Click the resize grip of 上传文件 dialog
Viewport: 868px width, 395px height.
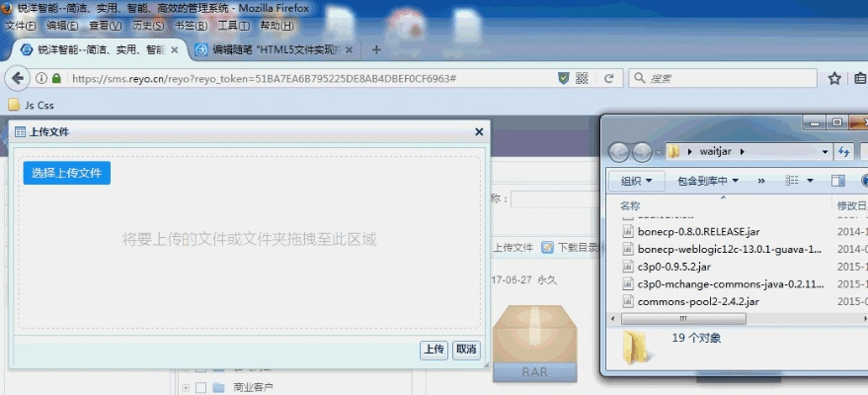pos(487,364)
